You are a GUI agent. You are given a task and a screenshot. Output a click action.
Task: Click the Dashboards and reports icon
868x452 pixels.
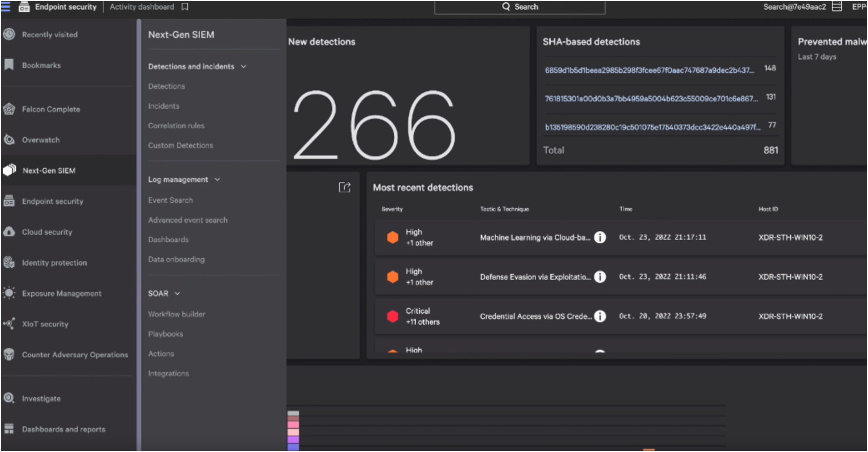(9, 429)
